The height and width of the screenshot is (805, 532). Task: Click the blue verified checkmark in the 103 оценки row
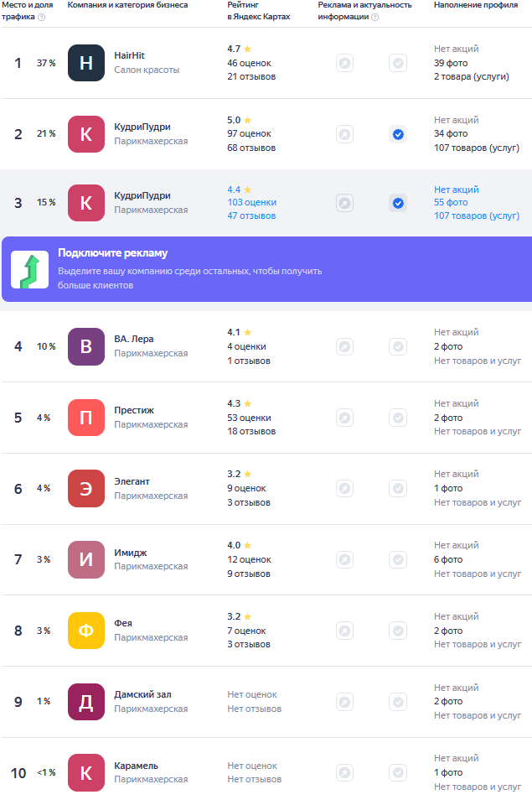[398, 203]
